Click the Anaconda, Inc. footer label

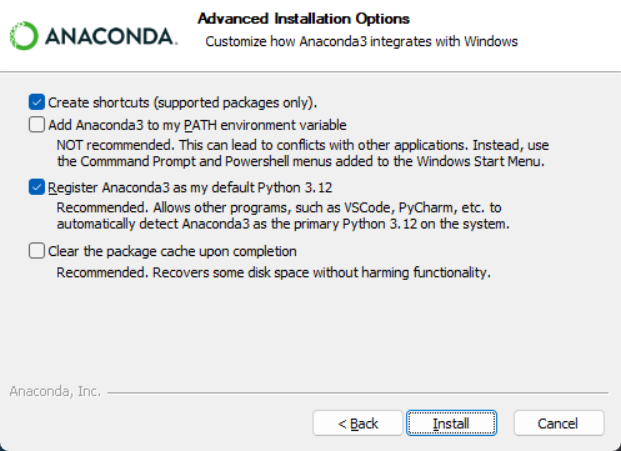tap(55, 391)
